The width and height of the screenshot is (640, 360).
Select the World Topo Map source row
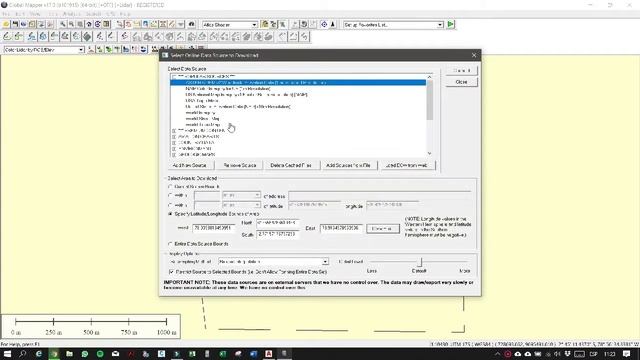(203, 124)
